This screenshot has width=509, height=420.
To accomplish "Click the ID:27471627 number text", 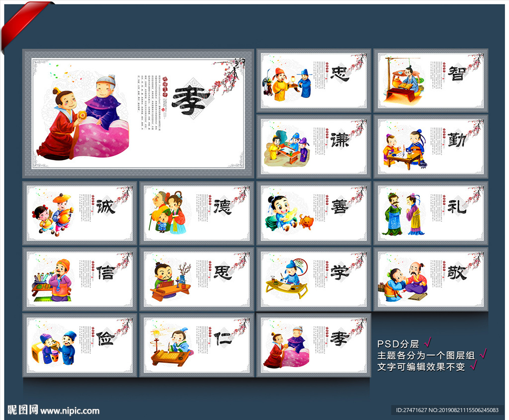I will pos(411,410).
